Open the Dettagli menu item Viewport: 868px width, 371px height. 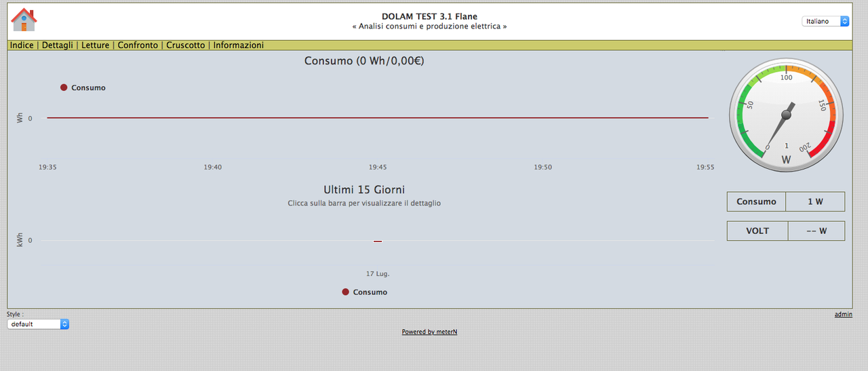(58, 45)
